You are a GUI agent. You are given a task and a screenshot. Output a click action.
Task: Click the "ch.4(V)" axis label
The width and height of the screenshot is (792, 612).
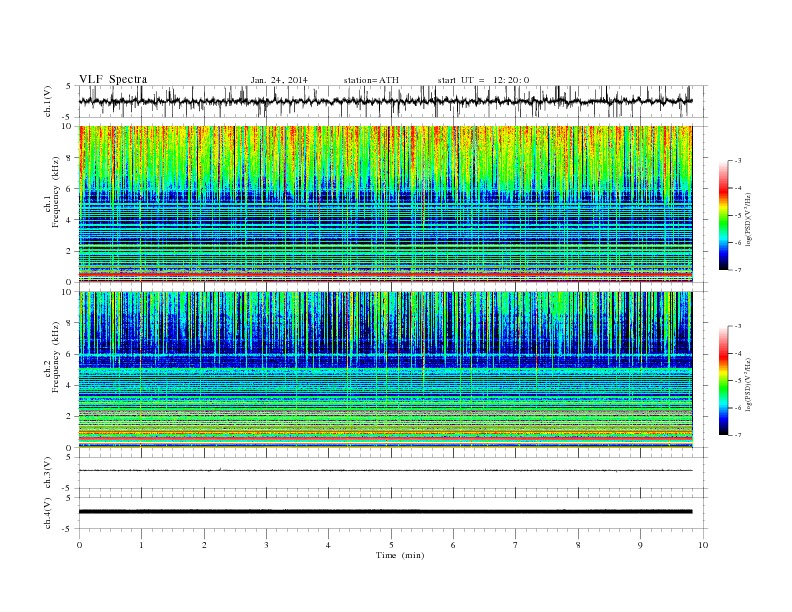tap(48, 513)
